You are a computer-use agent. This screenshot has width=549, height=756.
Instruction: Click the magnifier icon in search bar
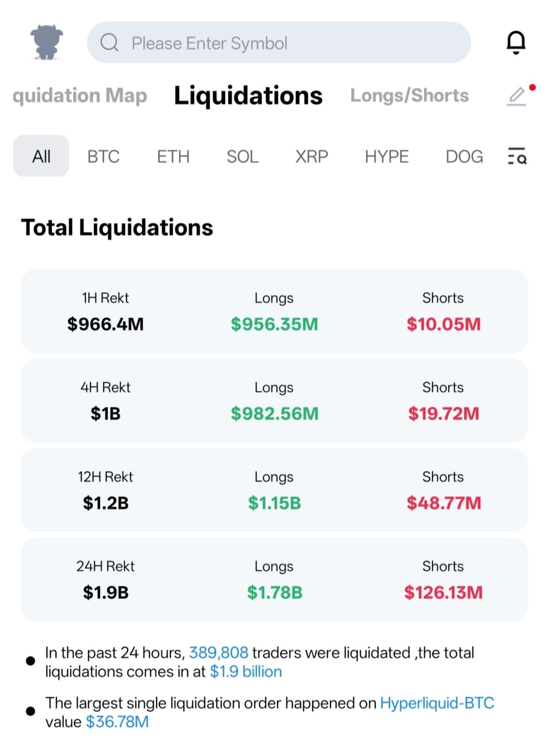click(x=109, y=43)
